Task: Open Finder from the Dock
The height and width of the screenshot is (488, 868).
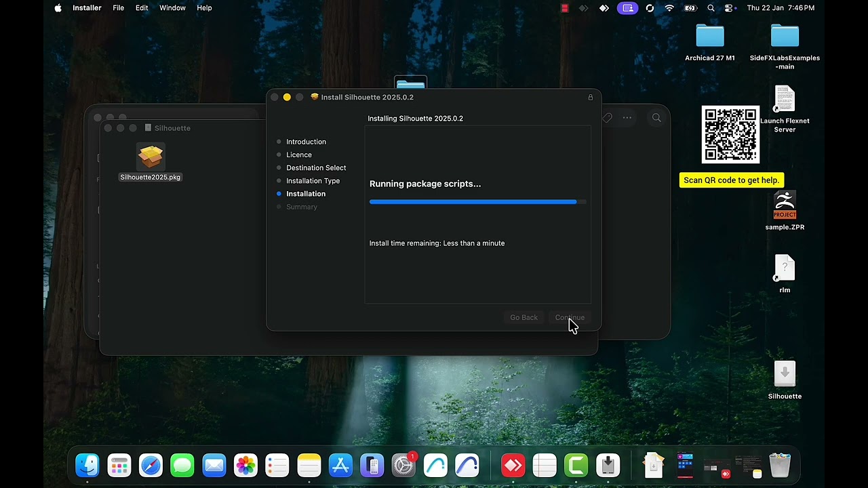Action: click(87, 466)
